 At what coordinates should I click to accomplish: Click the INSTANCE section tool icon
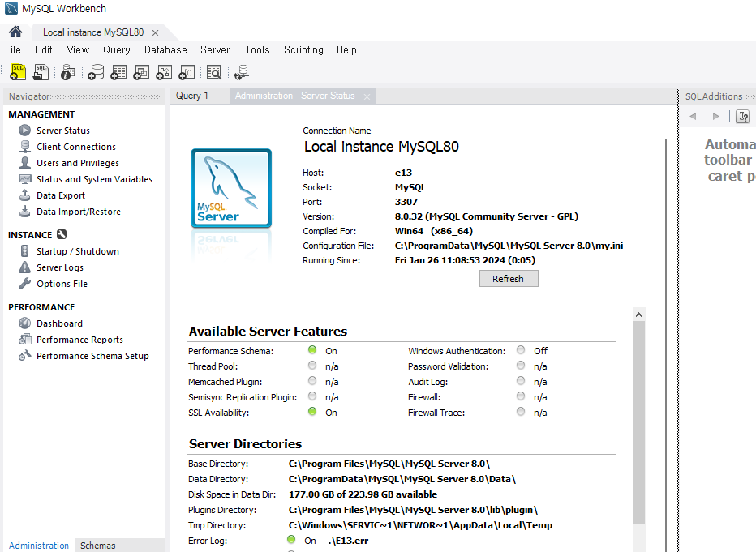(61, 234)
